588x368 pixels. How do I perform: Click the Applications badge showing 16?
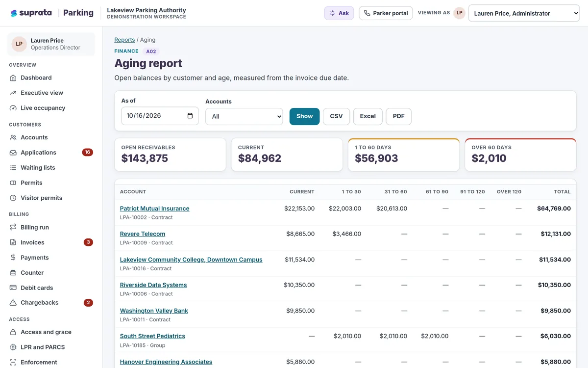click(87, 152)
